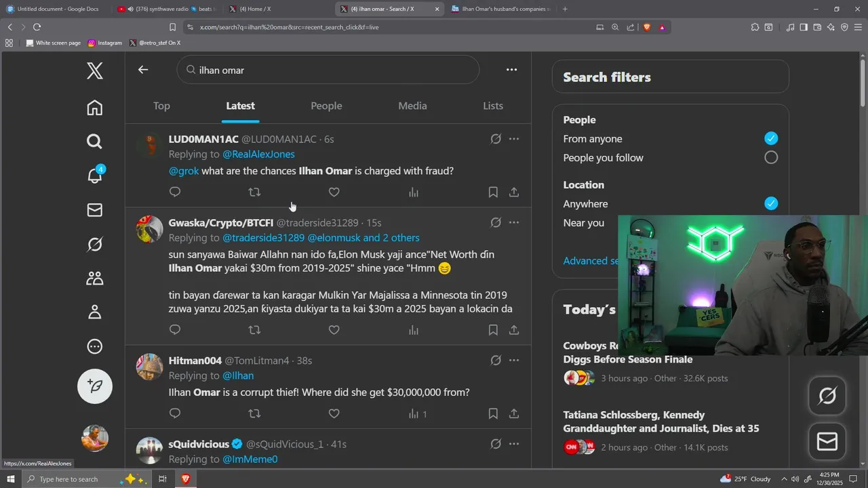Open the X logo home link

(x=95, y=70)
